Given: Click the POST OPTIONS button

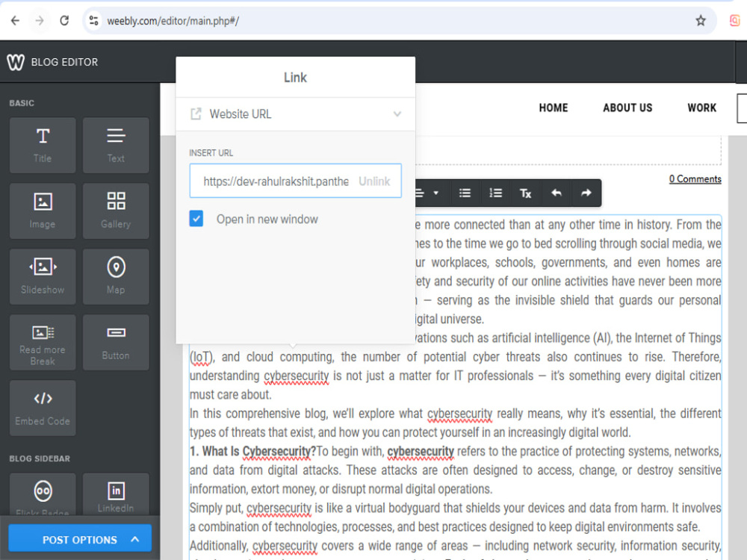Looking at the screenshot, I should pos(80,540).
